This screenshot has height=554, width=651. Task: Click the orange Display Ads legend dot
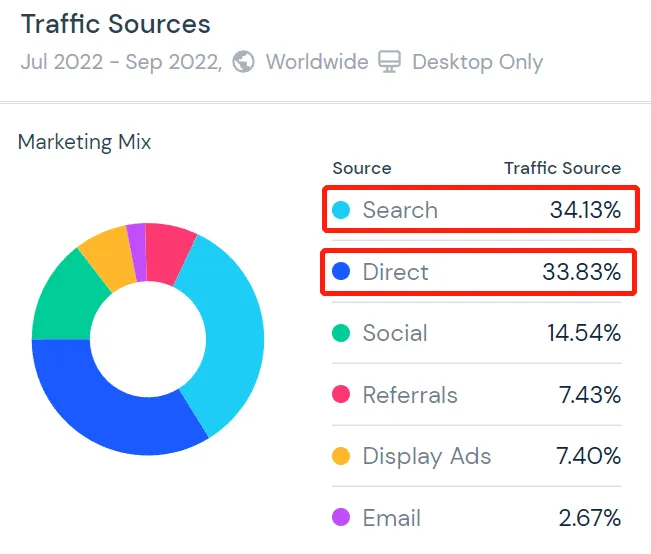[x=341, y=456]
